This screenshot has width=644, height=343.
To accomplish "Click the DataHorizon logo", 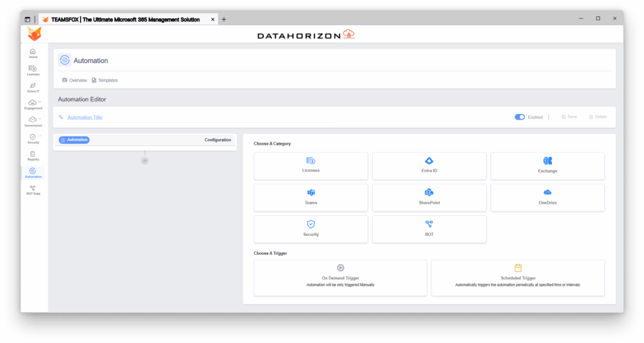I will coord(306,35).
